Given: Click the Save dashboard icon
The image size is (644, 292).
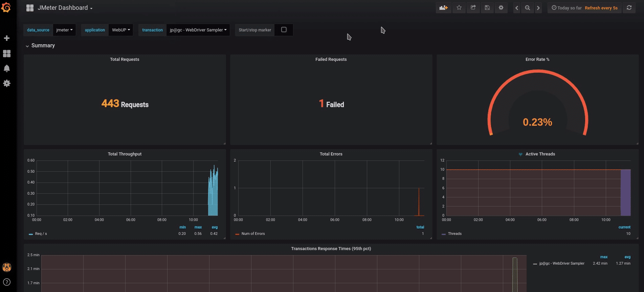Looking at the screenshot, I should tap(487, 7).
